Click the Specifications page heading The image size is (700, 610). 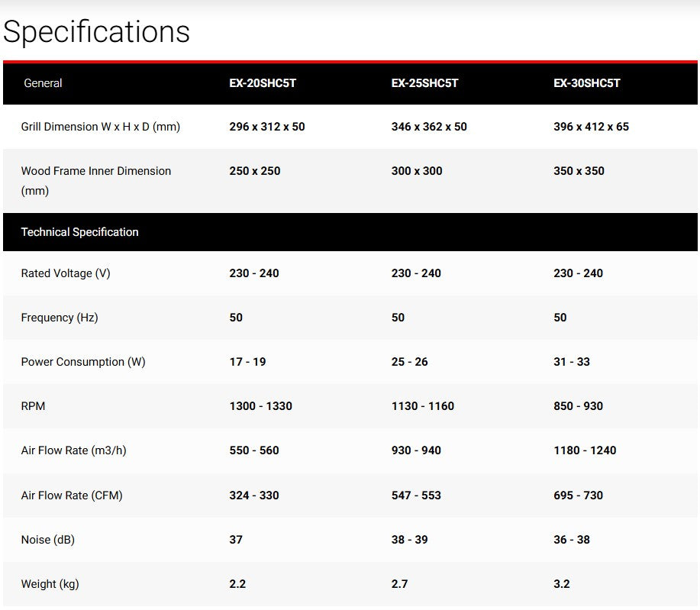coord(97,32)
